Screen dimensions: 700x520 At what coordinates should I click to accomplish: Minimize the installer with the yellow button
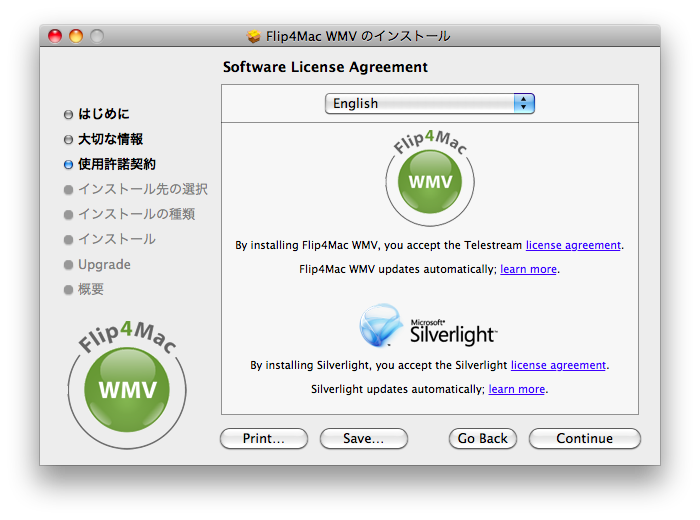76,36
